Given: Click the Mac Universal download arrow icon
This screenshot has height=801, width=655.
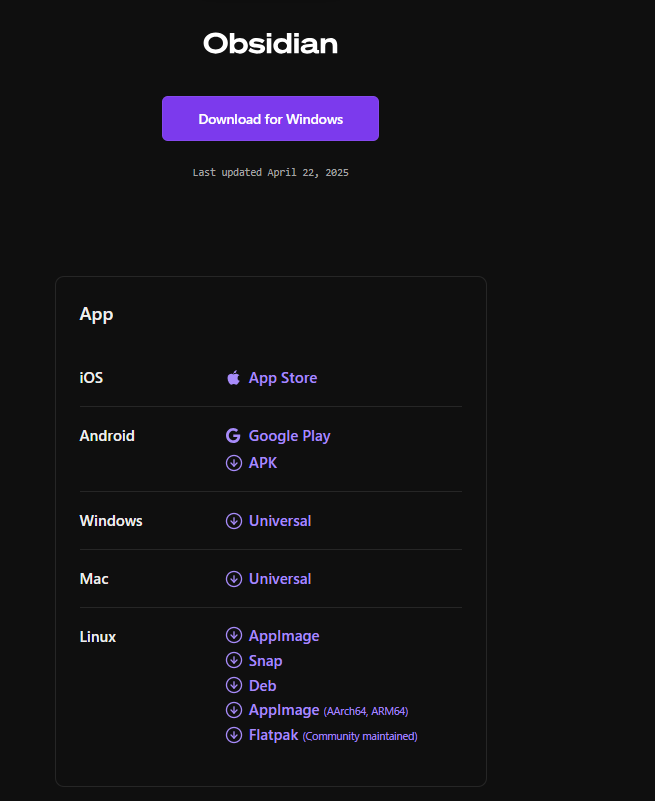Looking at the screenshot, I should (x=234, y=579).
